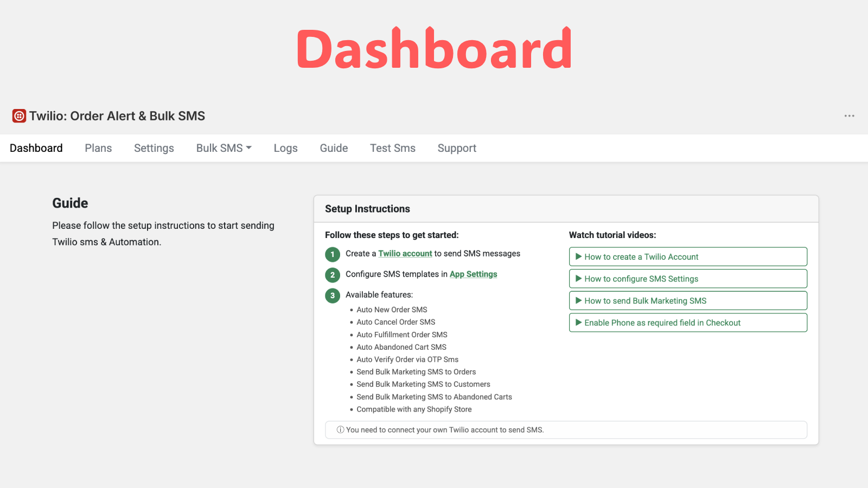Click Send Bulk Marketing SMS to Abandoned Carts

click(x=434, y=397)
